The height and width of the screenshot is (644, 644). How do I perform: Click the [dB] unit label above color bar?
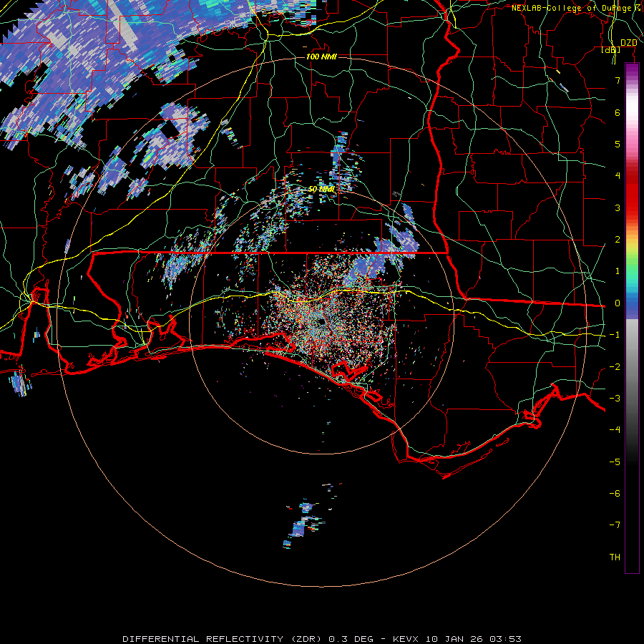(x=610, y=49)
